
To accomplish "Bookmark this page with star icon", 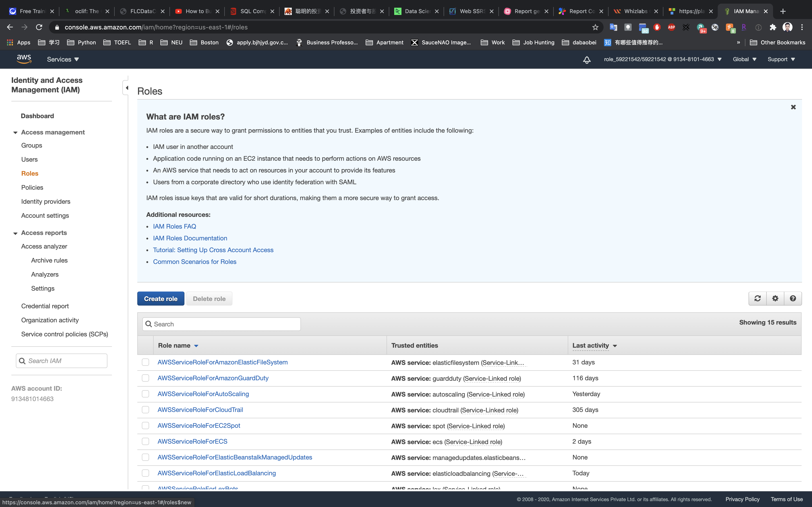I will pos(595,27).
